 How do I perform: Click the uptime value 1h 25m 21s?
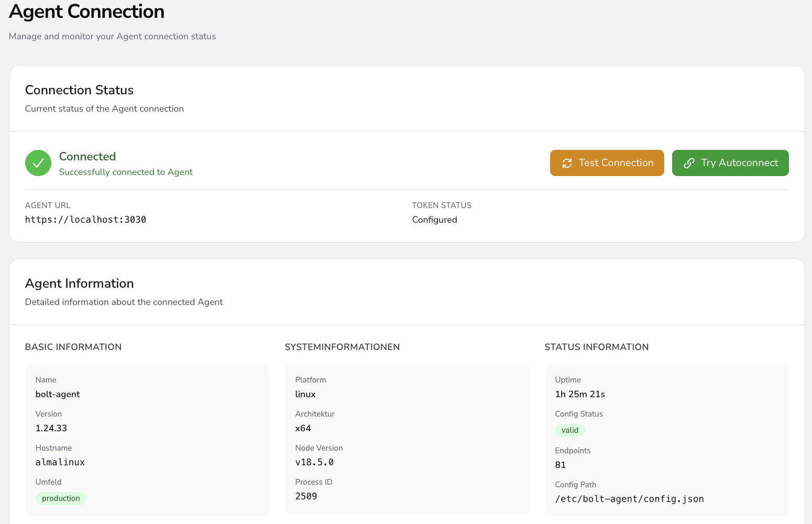[580, 394]
